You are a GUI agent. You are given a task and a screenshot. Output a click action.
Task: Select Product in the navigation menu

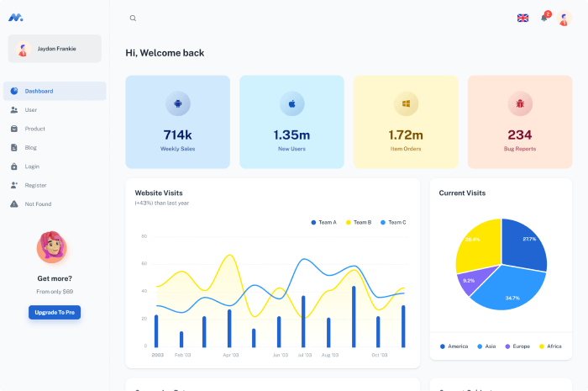[x=55, y=129]
